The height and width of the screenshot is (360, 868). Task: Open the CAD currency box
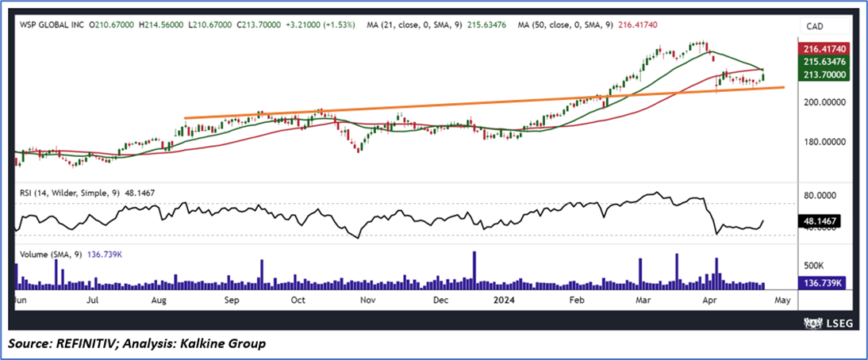(x=825, y=26)
